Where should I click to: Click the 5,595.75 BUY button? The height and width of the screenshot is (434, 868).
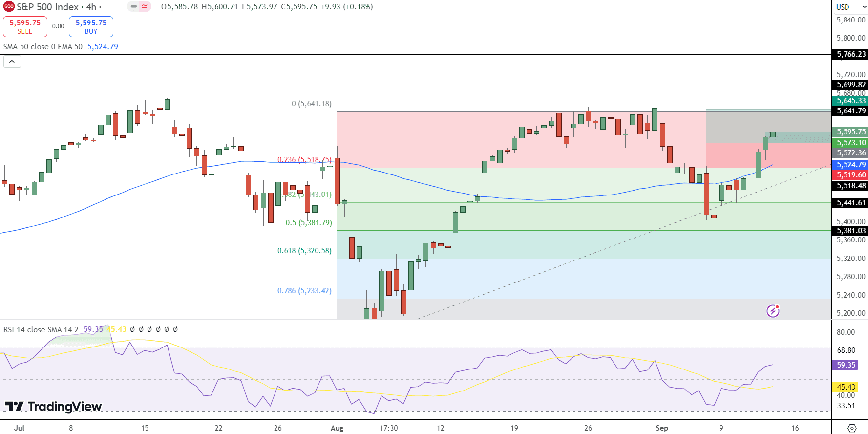pyautogui.click(x=91, y=26)
